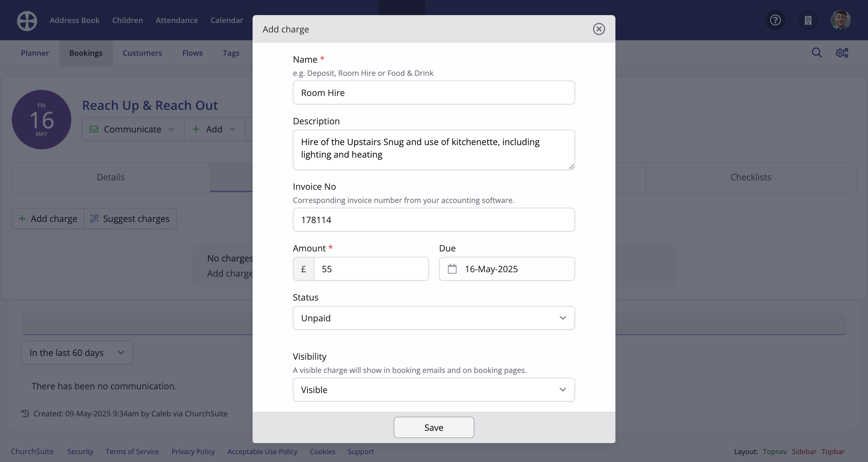The height and width of the screenshot is (462, 868).
Task: Click the building sites icon
Action: click(x=808, y=20)
